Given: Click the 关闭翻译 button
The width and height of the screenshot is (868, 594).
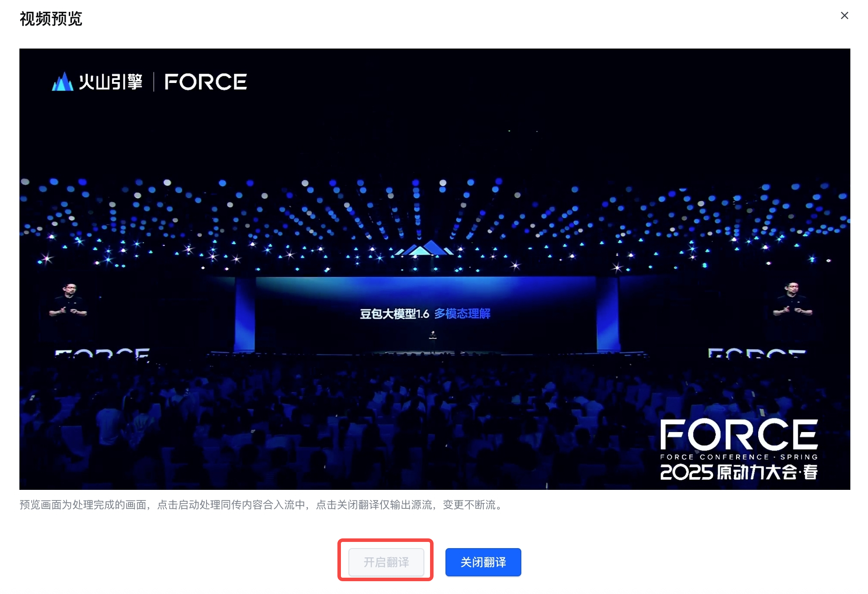Looking at the screenshot, I should pos(483,562).
